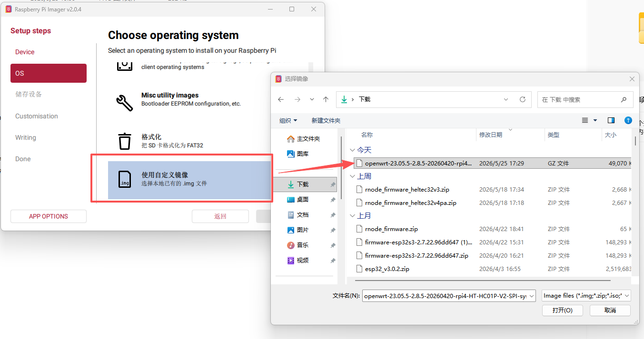This screenshot has height=339, width=644.
Task: Select the OS setup step
Action: (x=49, y=73)
